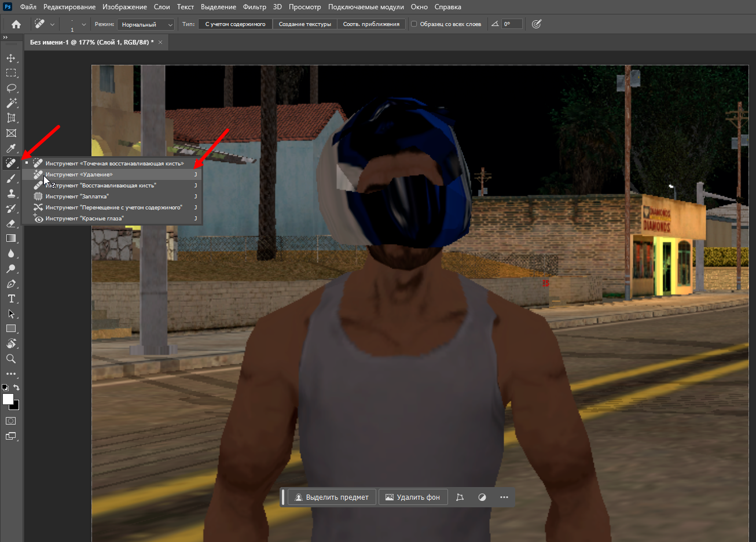Set the type to «Создание текстуры»
Viewport: 756px width, 542px height.
(304, 24)
